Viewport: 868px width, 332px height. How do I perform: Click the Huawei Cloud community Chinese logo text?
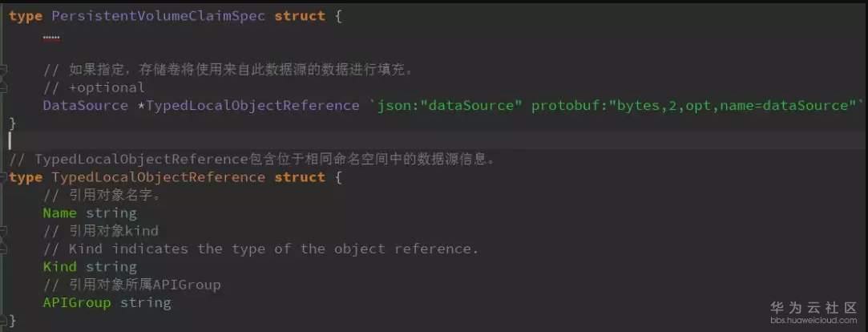pos(813,307)
